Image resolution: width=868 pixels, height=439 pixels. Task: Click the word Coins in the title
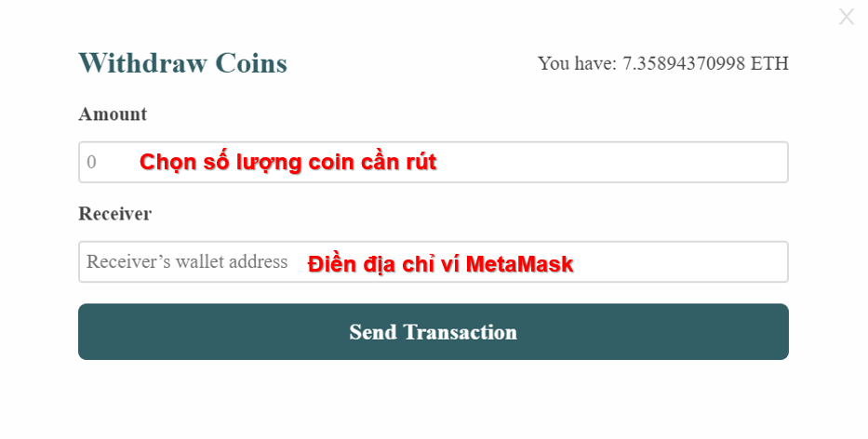coord(251,63)
